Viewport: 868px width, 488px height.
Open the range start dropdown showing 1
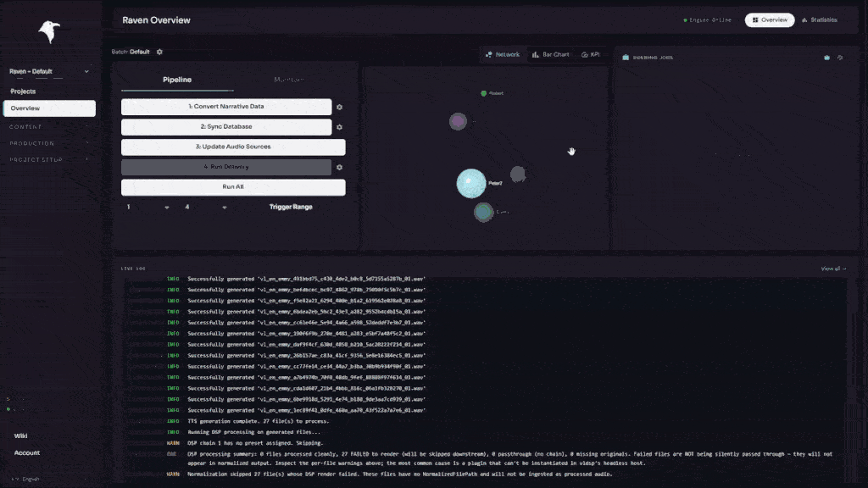(x=147, y=207)
